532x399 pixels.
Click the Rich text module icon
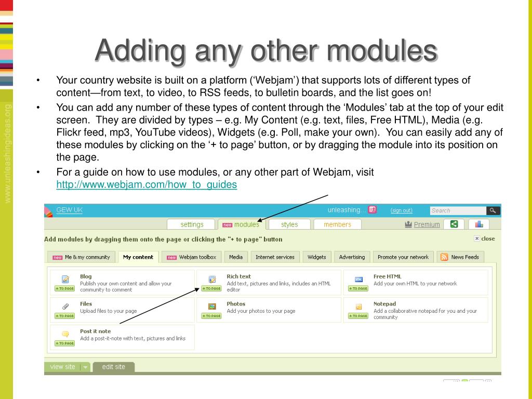212,279
